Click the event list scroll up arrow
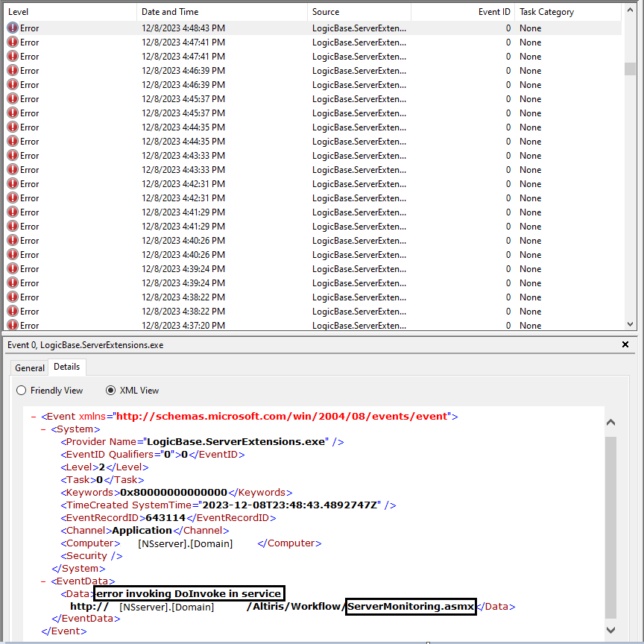Image resolution: width=644 pixels, height=644 pixels. pyautogui.click(x=631, y=13)
